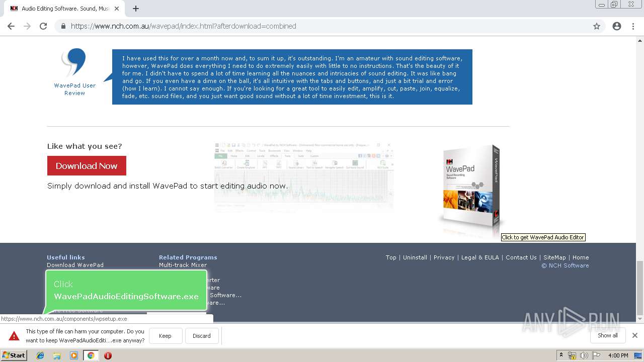
Task: Open the SiteMap footer link
Action: click(554, 257)
